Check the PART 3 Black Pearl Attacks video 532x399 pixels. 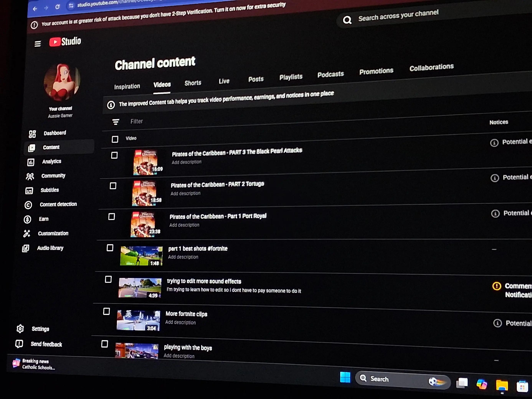click(x=114, y=155)
